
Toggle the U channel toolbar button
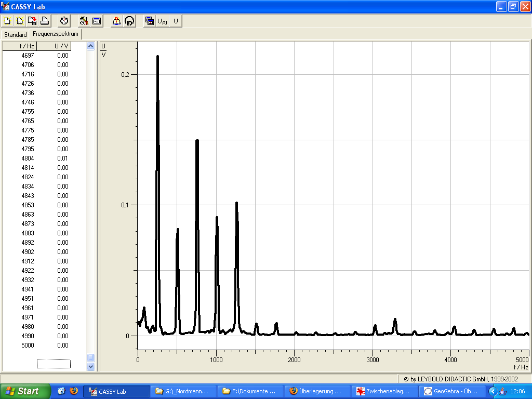(176, 21)
